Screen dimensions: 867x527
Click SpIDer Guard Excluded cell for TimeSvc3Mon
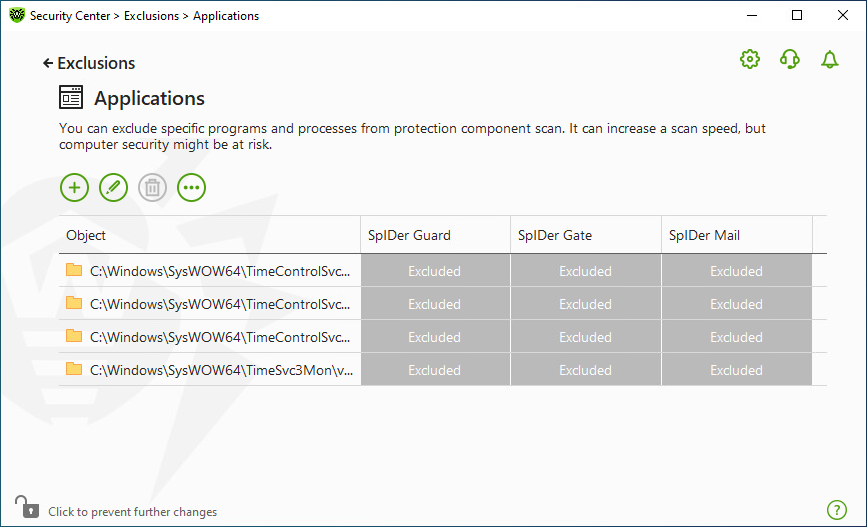[435, 369]
